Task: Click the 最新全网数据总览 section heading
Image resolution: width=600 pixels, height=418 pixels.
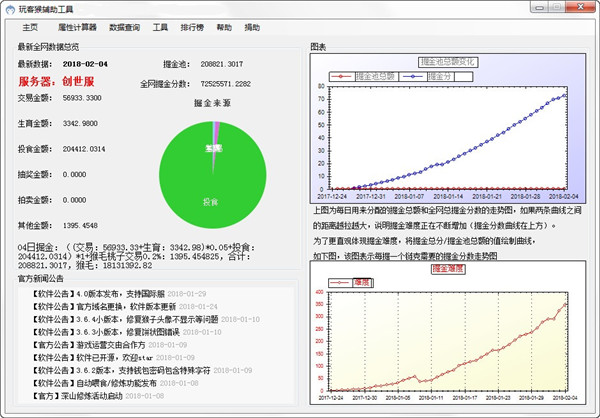Action: (48, 47)
